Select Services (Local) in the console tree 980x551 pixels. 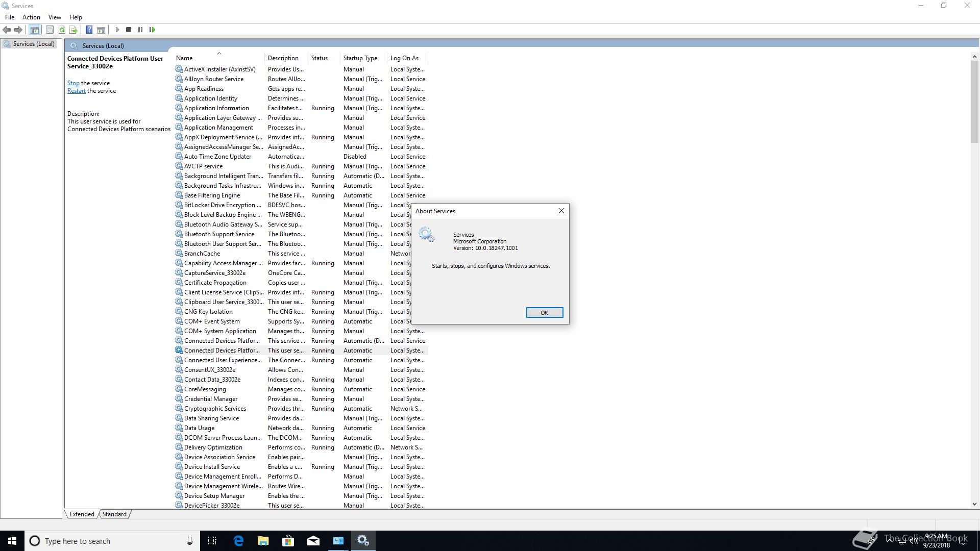click(x=34, y=44)
